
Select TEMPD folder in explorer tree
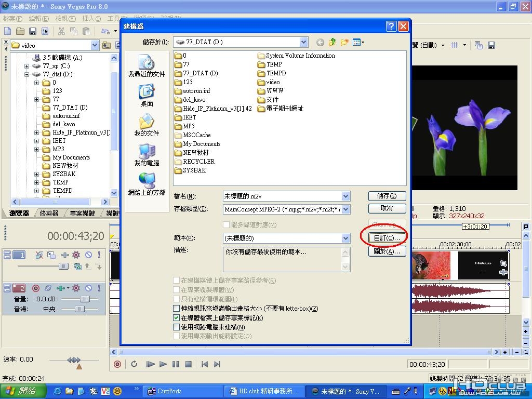coord(58,191)
